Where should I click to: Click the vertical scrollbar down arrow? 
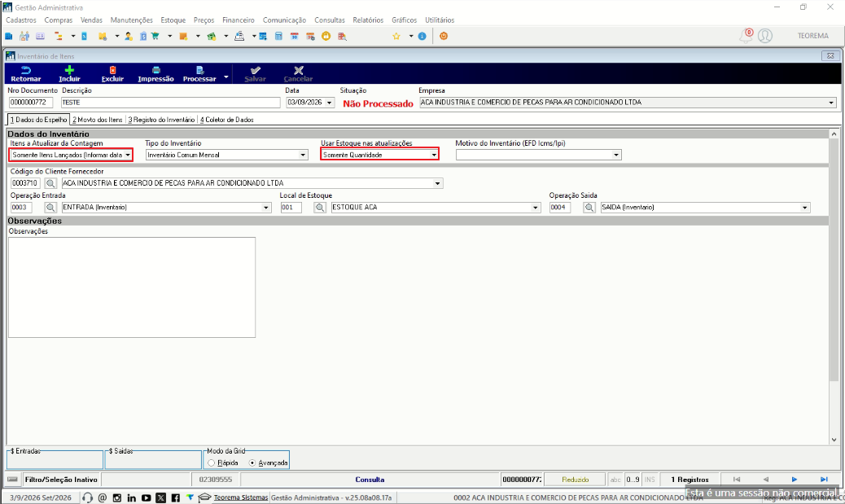(x=834, y=440)
